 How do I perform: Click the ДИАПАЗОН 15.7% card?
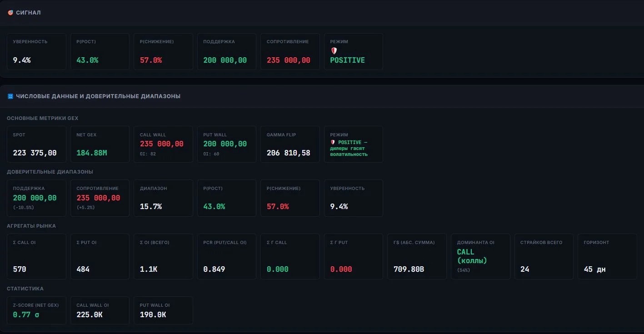tap(163, 198)
